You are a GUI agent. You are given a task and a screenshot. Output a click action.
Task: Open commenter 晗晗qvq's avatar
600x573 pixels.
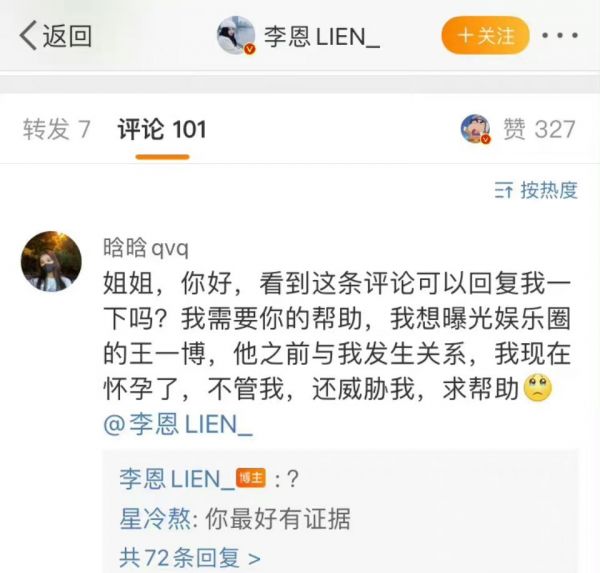(51, 261)
